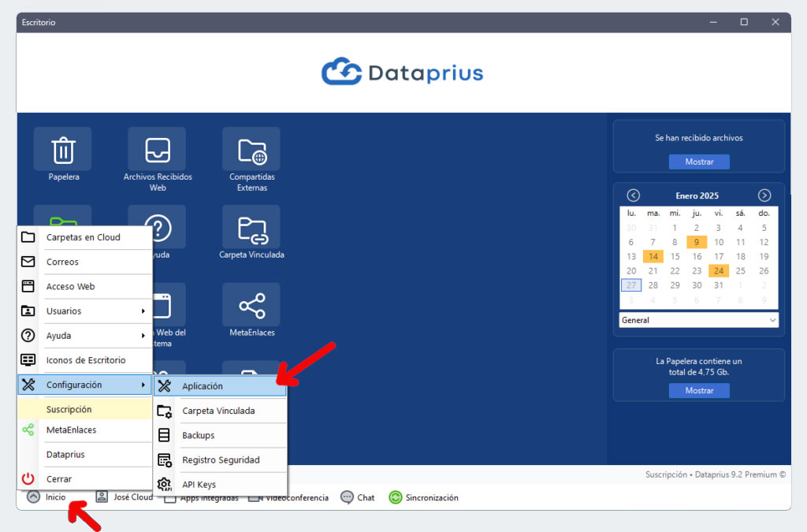Click tools icon beside Configuración
The width and height of the screenshot is (807, 532).
pos(28,385)
